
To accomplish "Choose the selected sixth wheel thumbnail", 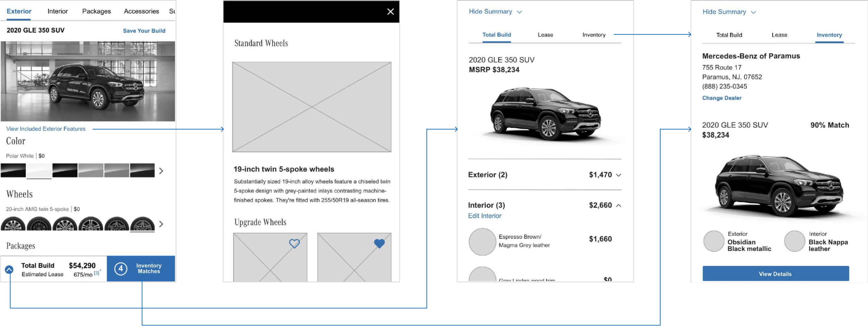I will 142,224.
